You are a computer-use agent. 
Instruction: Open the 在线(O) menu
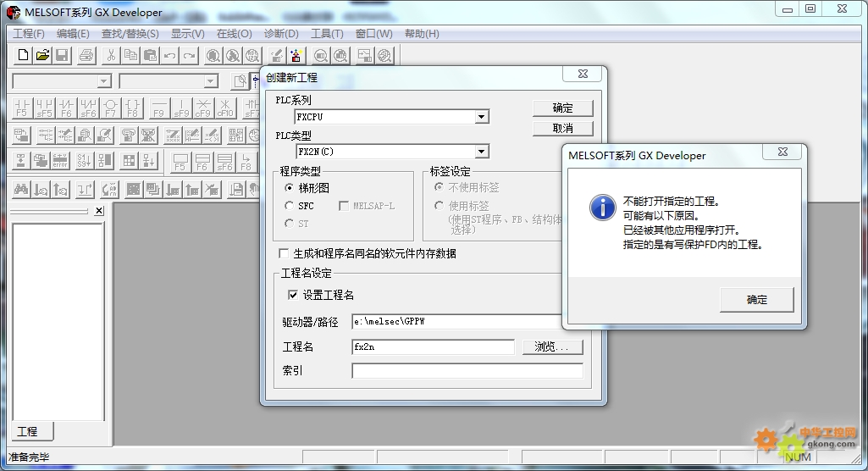235,34
